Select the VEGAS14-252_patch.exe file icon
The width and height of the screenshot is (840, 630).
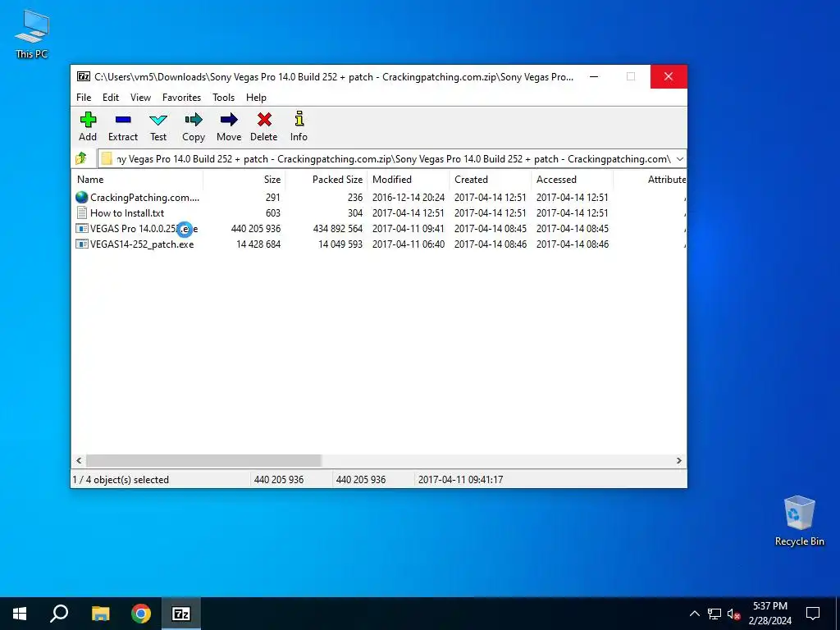[x=81, y=244]
